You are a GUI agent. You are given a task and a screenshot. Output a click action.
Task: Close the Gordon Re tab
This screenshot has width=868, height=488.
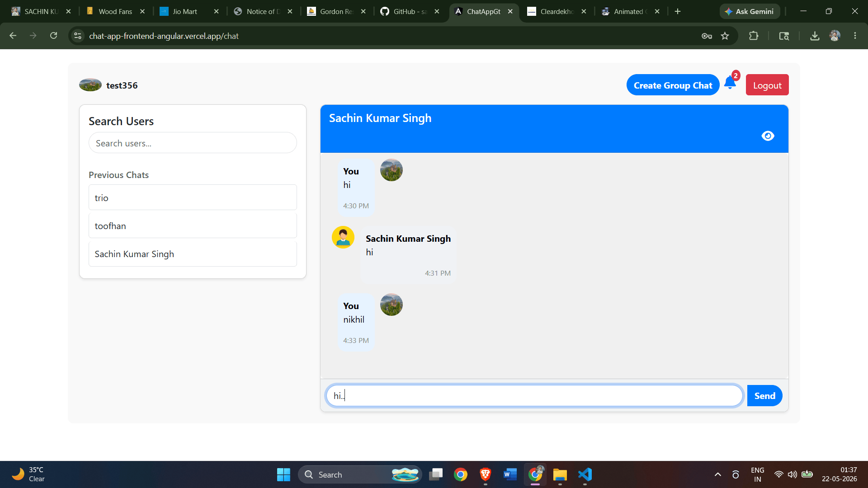(363, 11)
